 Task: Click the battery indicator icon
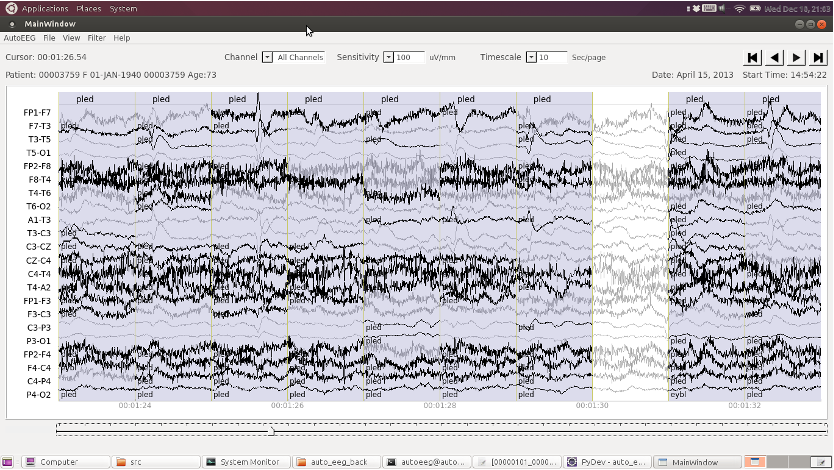pyautogui.click(x=755, y=9)
